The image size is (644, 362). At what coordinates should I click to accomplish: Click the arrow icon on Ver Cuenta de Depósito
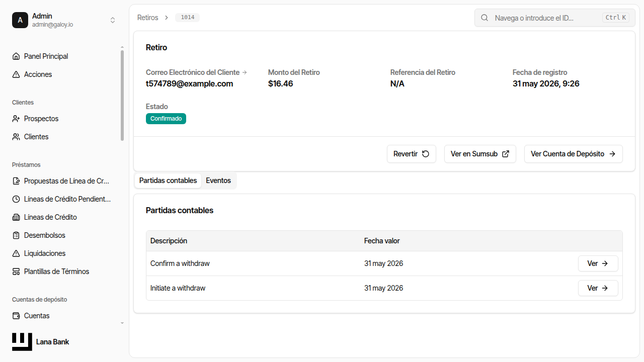coord(612,154)
